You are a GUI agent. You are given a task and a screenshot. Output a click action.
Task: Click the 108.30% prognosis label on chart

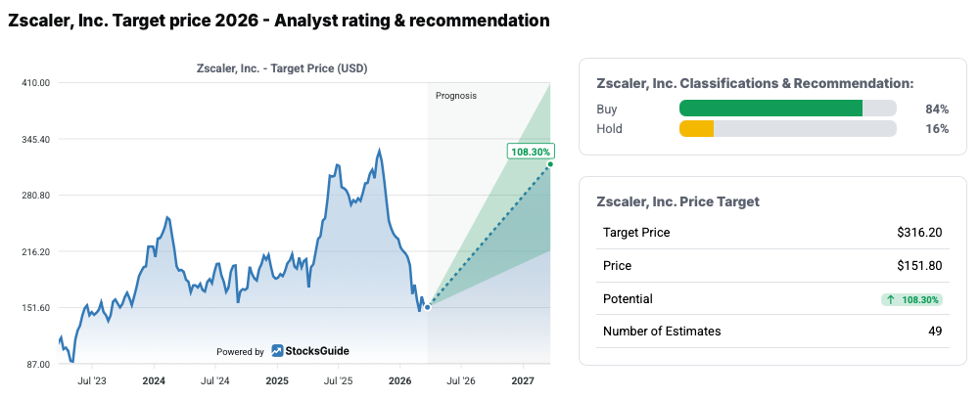(x=532, y=152)
